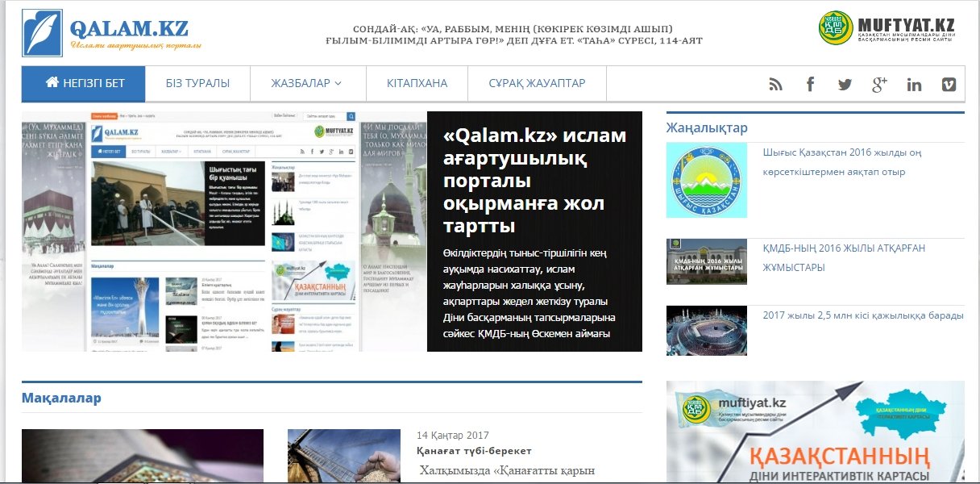The width and height of the screenshot is (980, 484).
Task: Click the Qalam.kz feather logo
Action: coord(112,31)
